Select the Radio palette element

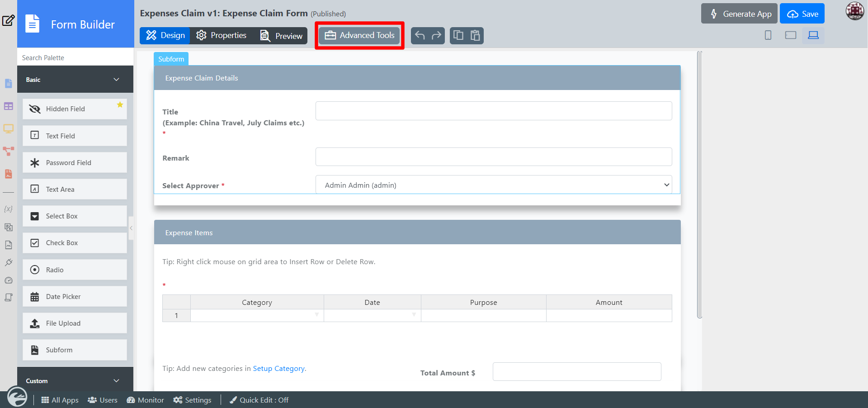[75, 270]
